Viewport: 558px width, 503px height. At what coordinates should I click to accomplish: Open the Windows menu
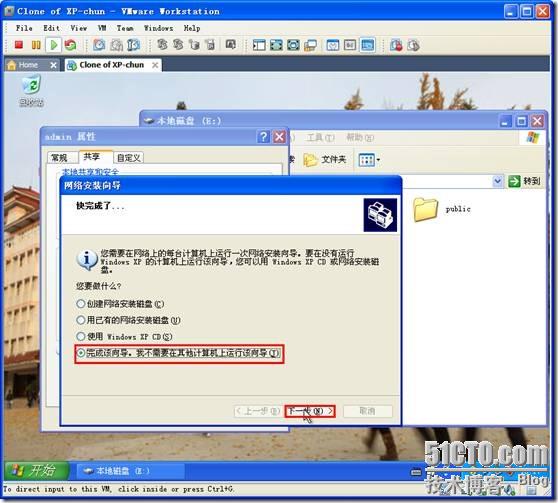tap(158, 28)
